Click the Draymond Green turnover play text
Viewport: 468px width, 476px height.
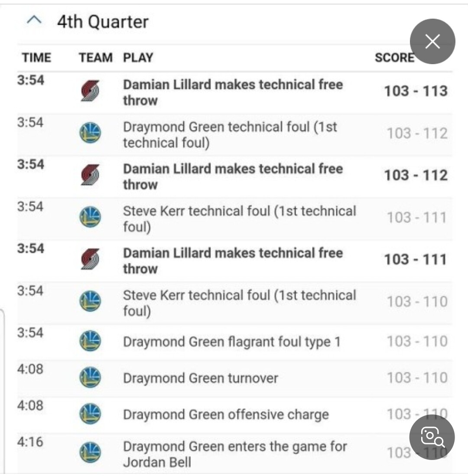200,378
